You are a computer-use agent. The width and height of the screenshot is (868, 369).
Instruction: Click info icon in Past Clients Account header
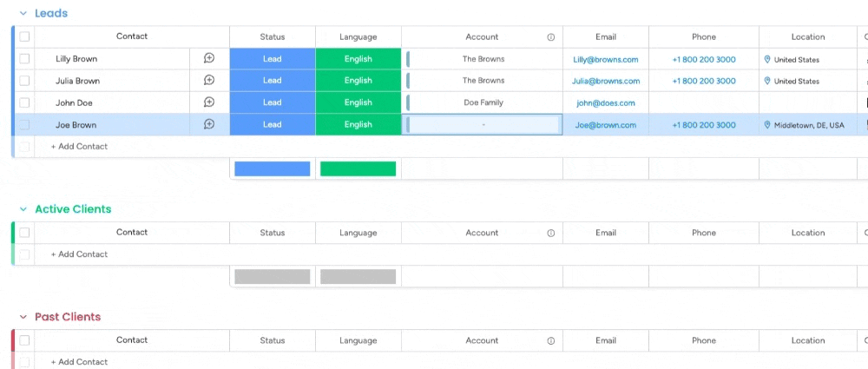(x=550, y=340)
